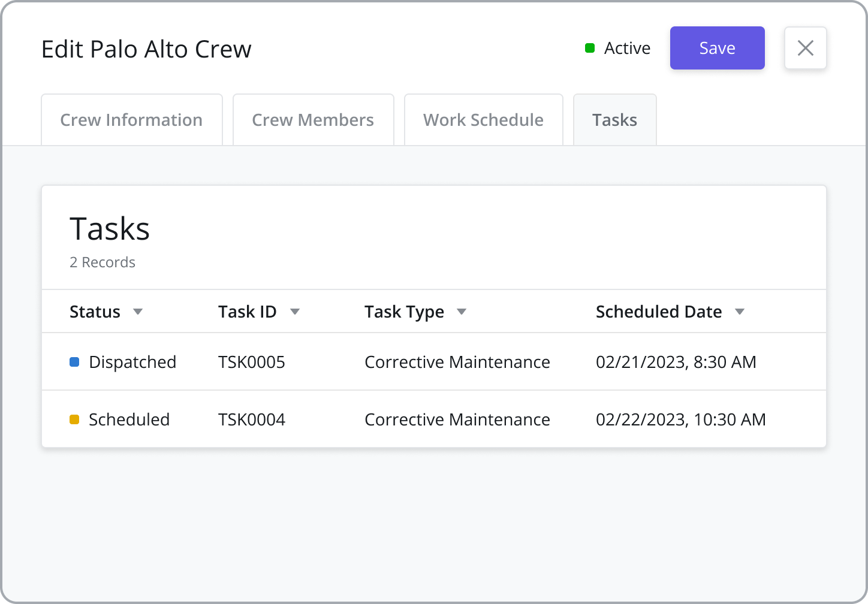Click the Task ID column header

[248, 312]
